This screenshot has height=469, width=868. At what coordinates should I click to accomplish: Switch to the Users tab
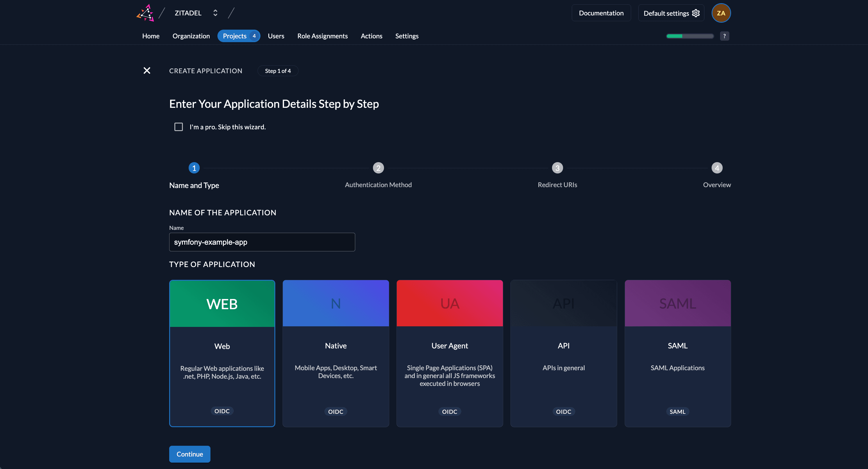276,36
